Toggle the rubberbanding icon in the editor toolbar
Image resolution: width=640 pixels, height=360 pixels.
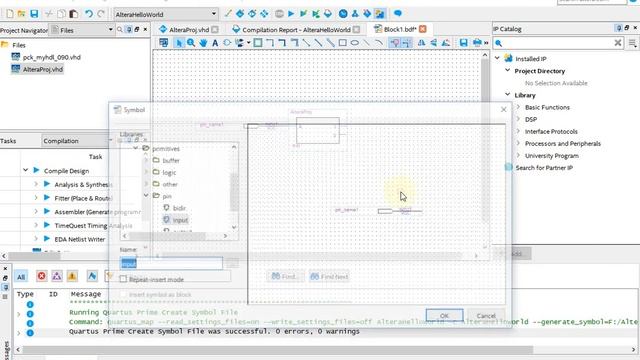click(x=394, y=43)
